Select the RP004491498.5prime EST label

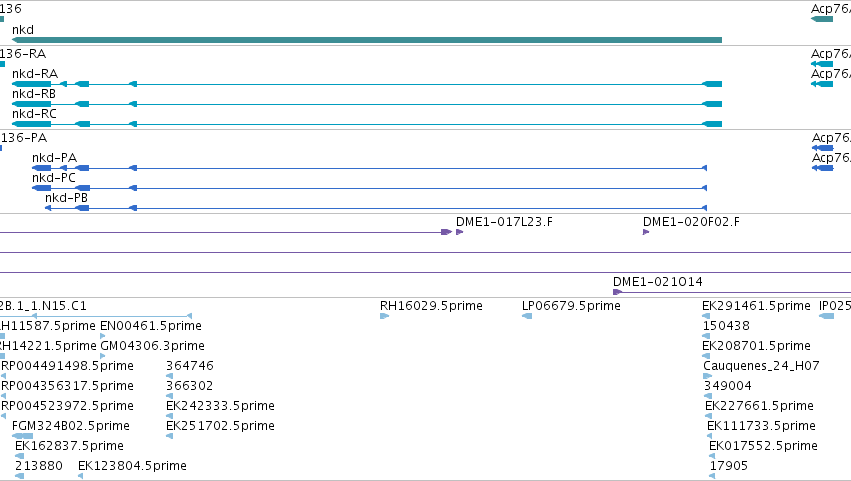coord(67,366)
